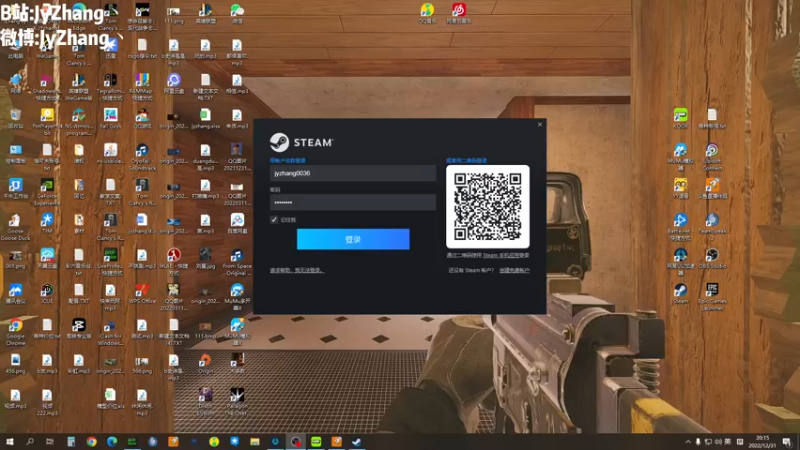Open NetEase Cloud Music shortcut at top
The width and height of the screenshot is (800, 450).
(459, 13)
